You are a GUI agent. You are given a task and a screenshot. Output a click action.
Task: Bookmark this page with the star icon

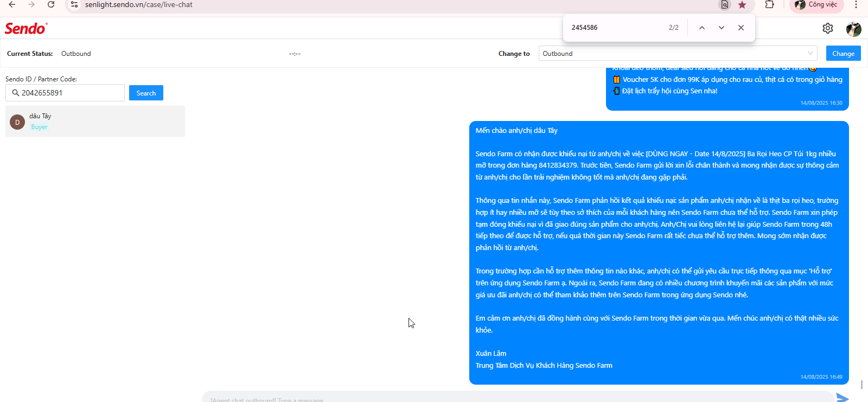click(x=742, y=5)
